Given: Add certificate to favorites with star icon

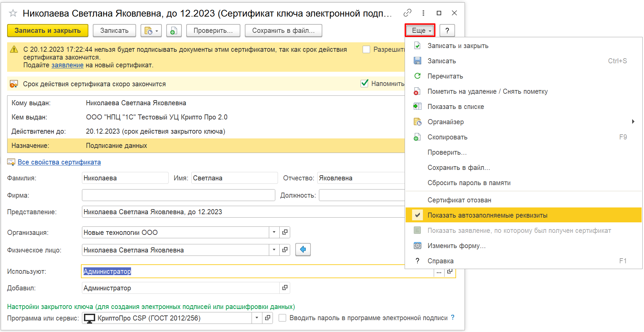Looking at the screenshot, I should pos(13,13).
